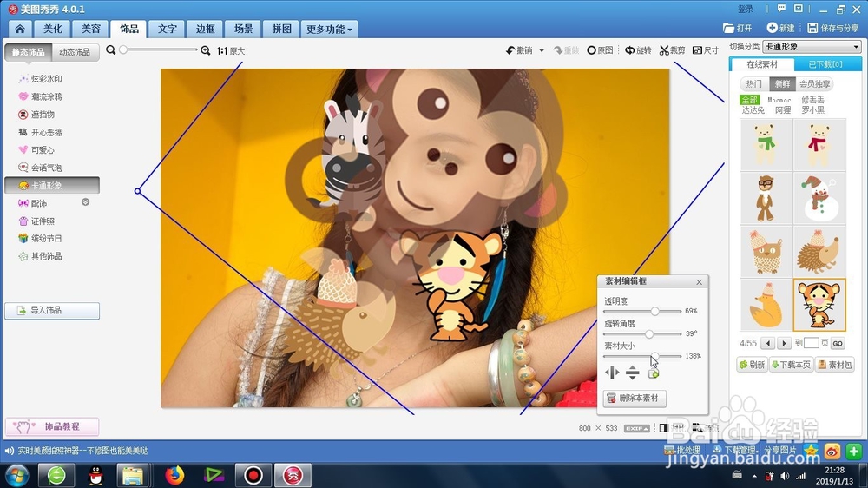Viewport: 868px width, 488px height.
Task: Switch to the 在线素材 tab
Action: click(762, 64)
